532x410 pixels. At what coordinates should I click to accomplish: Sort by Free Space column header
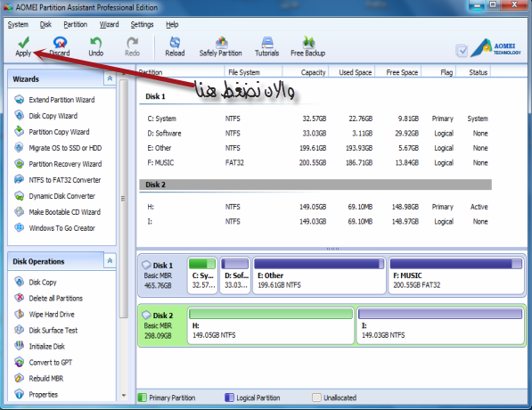tap(397, 72)
